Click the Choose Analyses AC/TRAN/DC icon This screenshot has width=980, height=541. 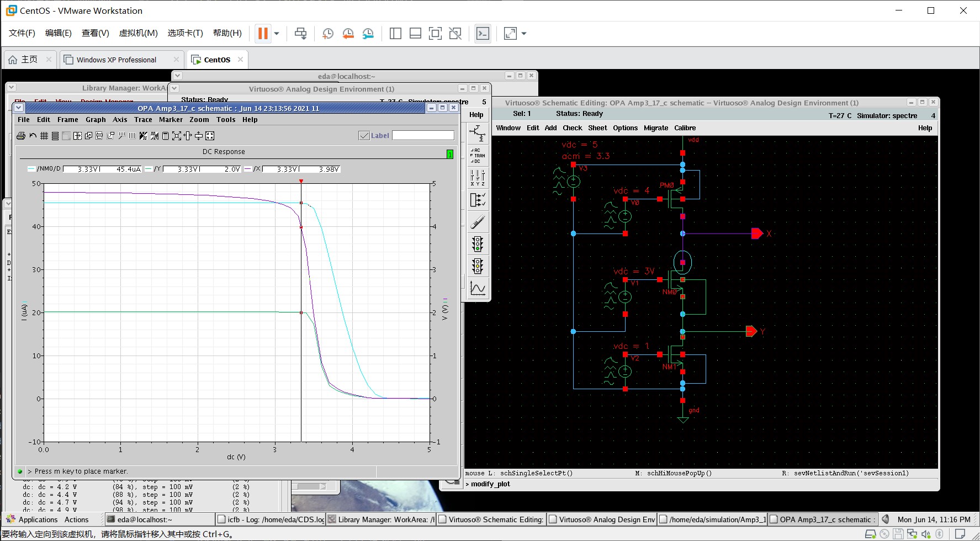click(x=478, y=156)
